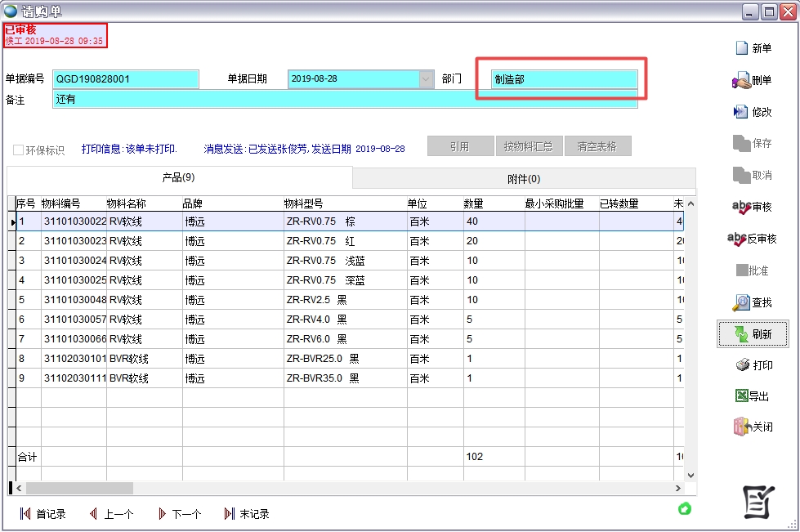Export data with 导出 Excel icon
Screen dimensions: 800x532
[742, 396]
